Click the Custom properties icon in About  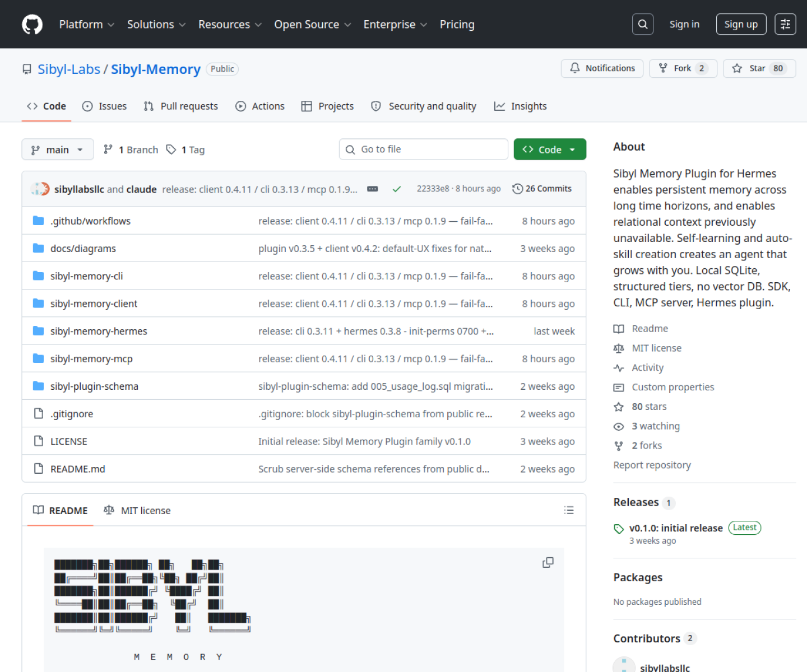619,388
